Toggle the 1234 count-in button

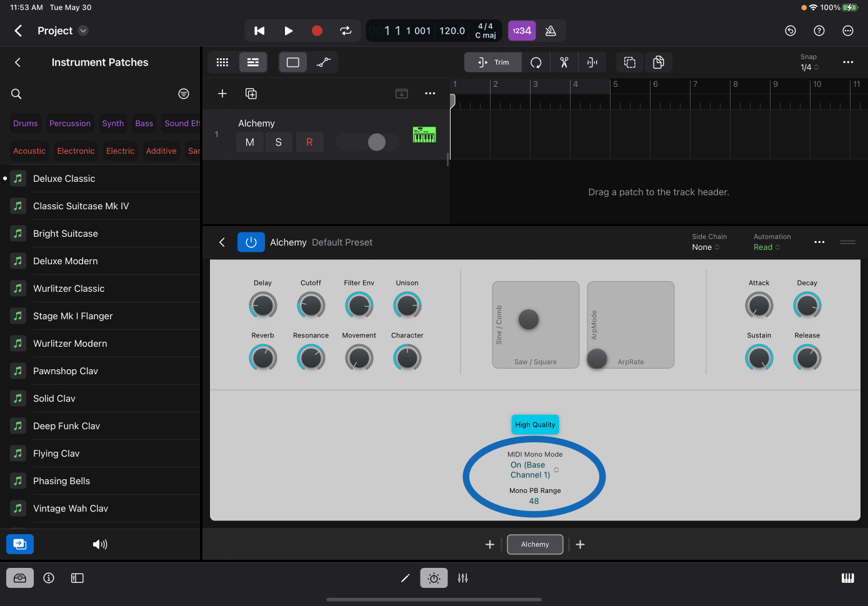(522, 31)
